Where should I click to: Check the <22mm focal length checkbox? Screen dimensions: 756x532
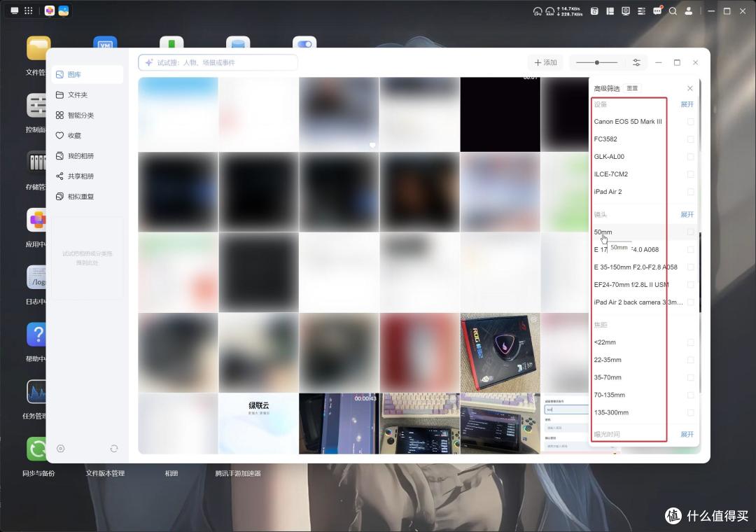[690, 342]
